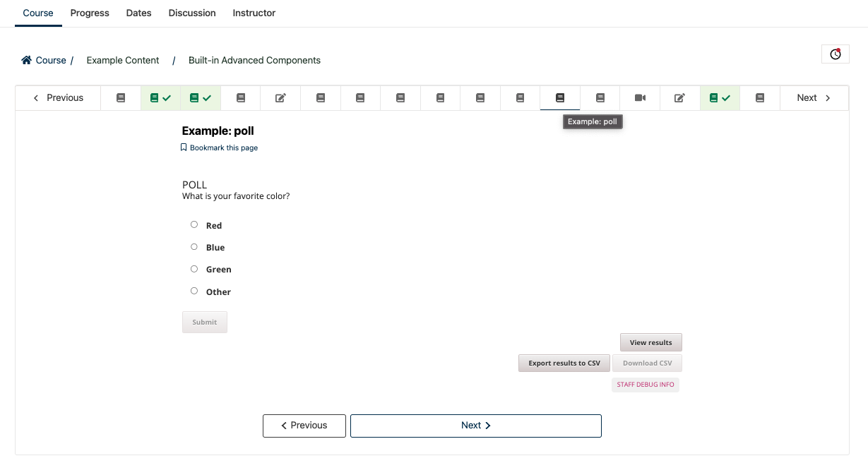
Task: Select the Red radio option
Action: point(194,224)
